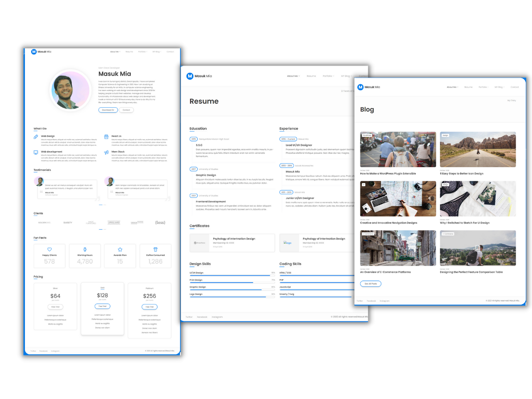532x399 pixels.
Task: Open the About Me dropdown on the Resume page
Action: [x=293, y=76]
